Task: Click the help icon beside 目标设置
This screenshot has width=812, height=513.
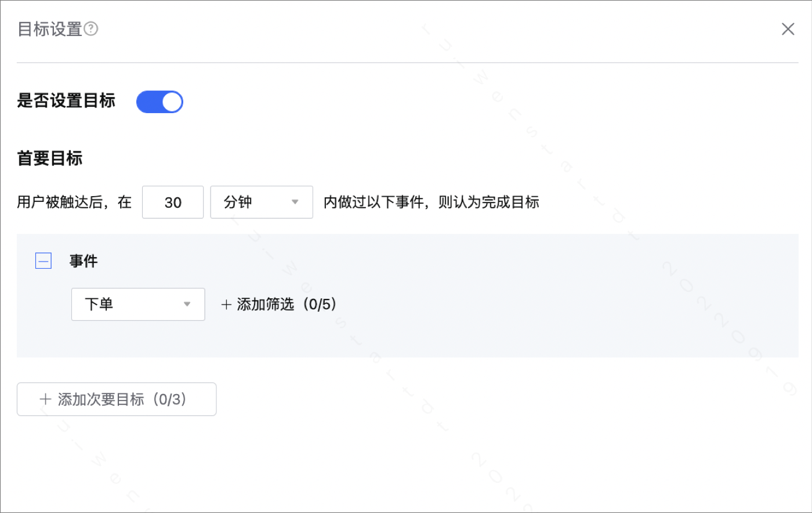Action: point(91,28)
